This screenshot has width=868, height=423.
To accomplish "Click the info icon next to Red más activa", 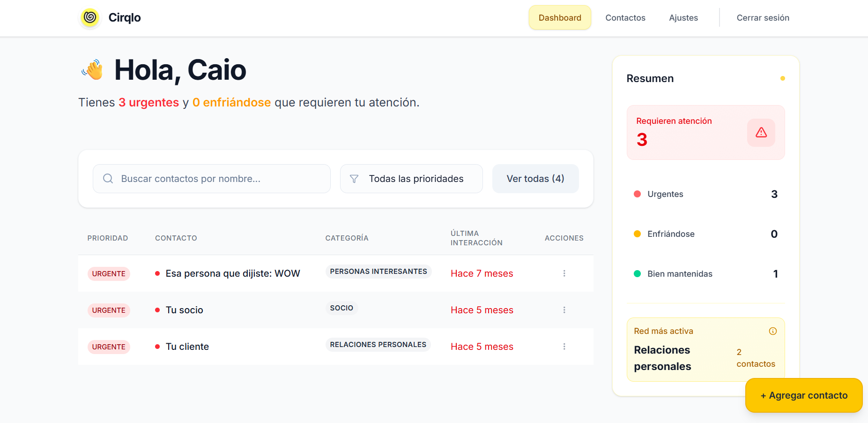I will tap(773, 331).
